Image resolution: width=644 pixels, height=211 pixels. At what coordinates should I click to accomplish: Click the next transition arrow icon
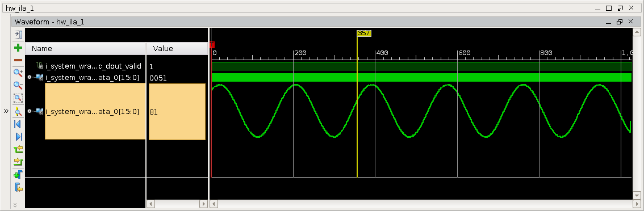(x=18, y=161)
